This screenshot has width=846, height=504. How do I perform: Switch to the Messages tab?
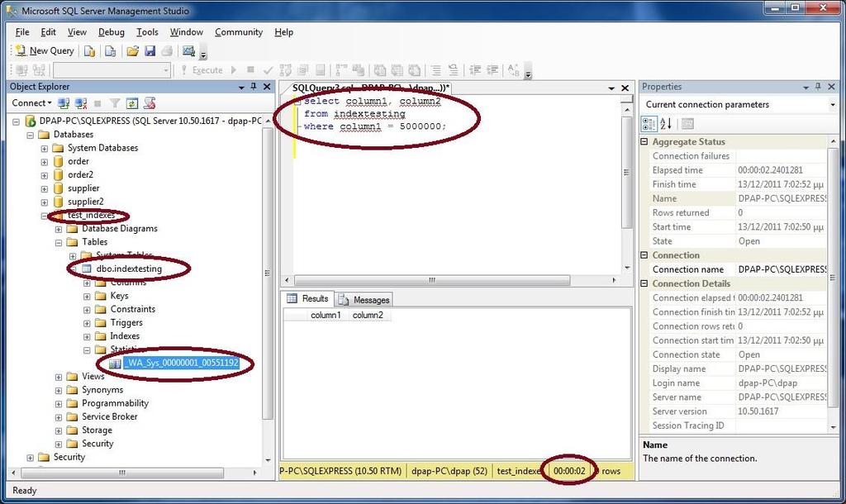364,299
